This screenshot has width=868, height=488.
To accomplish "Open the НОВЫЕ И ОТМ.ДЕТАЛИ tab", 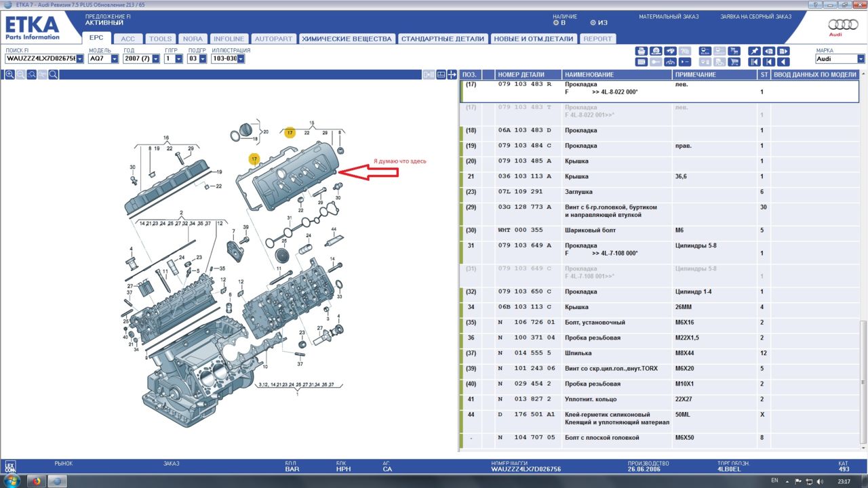I will (534, 39).
